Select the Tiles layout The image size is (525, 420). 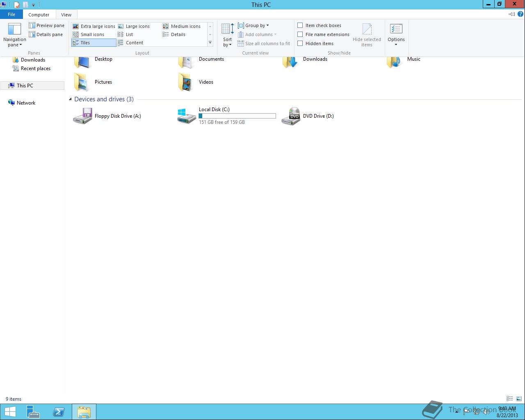coord(94,43)
